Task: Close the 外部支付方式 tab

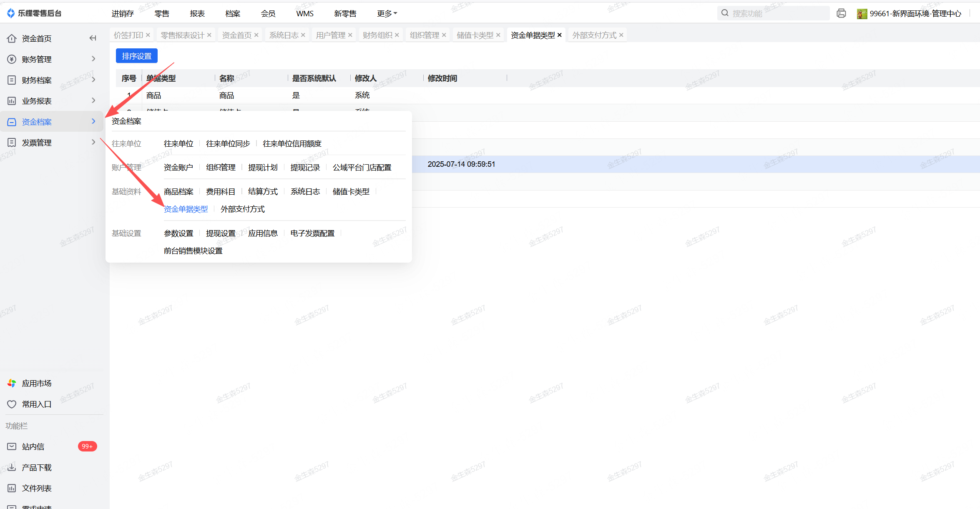Action: tap(621, 35)
